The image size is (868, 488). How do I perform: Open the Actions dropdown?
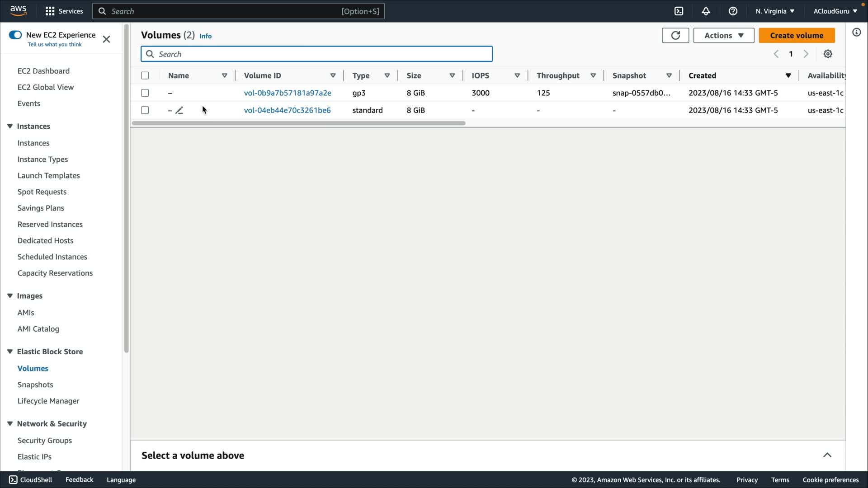pos(723,35)
